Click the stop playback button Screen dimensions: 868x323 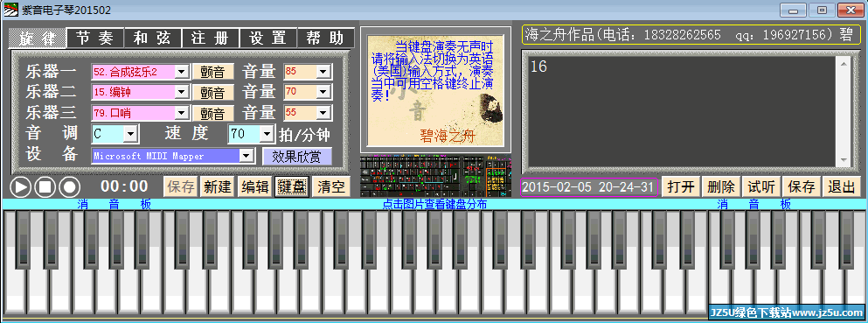tap(45, 187)
